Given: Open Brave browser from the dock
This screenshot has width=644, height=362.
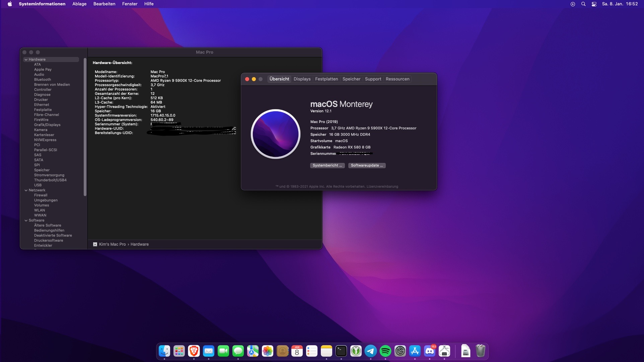Looking at the screenshot, I should tap(194, 351).
